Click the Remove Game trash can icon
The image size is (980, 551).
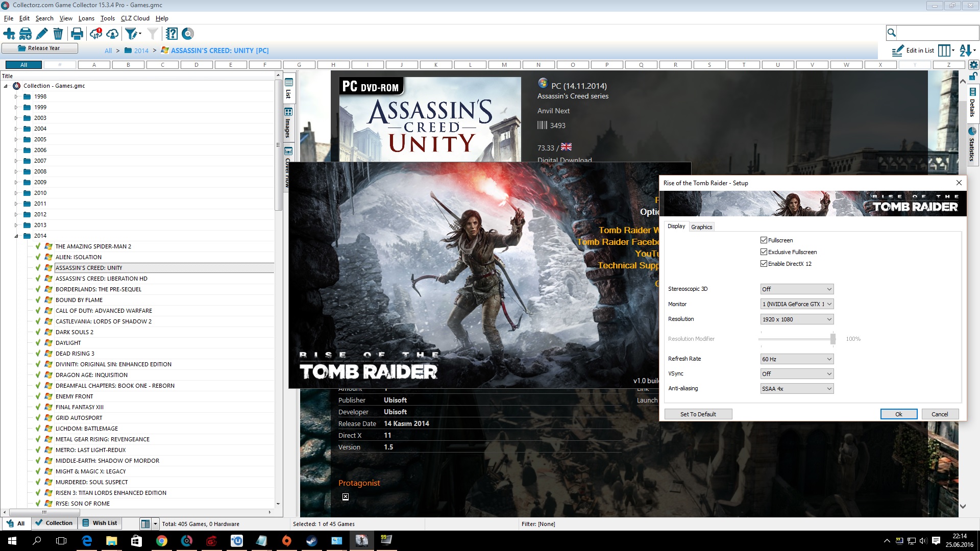[x=58, y=34]
